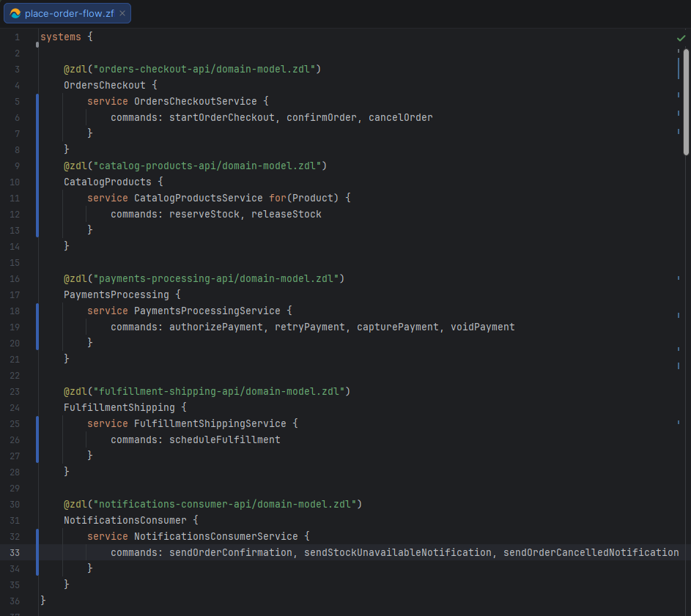Click the reserveStock command
Viewport: 691px width, 616px height.
click(x=204, y=215)
